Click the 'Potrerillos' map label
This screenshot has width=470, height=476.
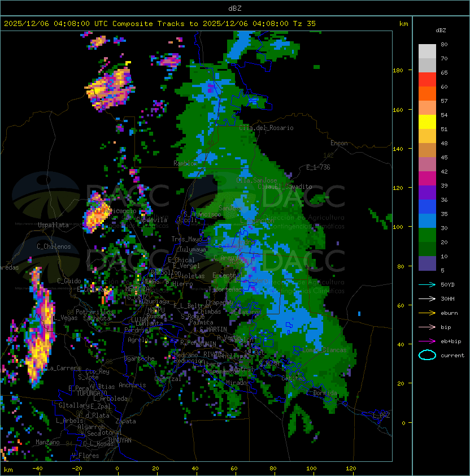click(x=94, y=312)
